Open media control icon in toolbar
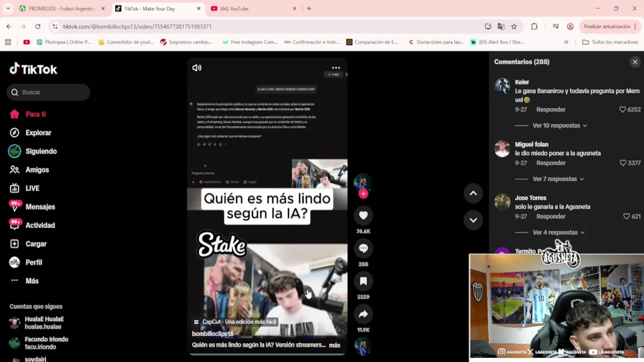Image resolution: width=644 pixels, height=362 pixels. pyautogui.click(x=555, y=26)
